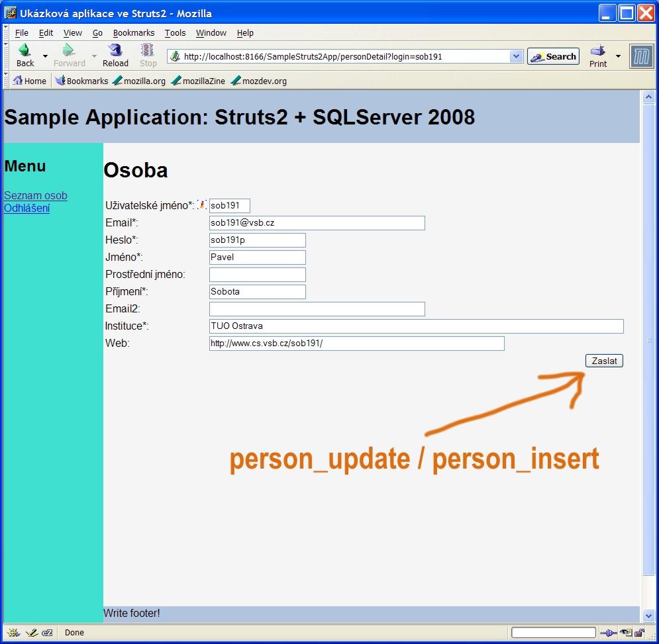The image size is (659, 644).
Task: Click the Back navigation button
Action: pyautogui.click(x=25, y=56)
